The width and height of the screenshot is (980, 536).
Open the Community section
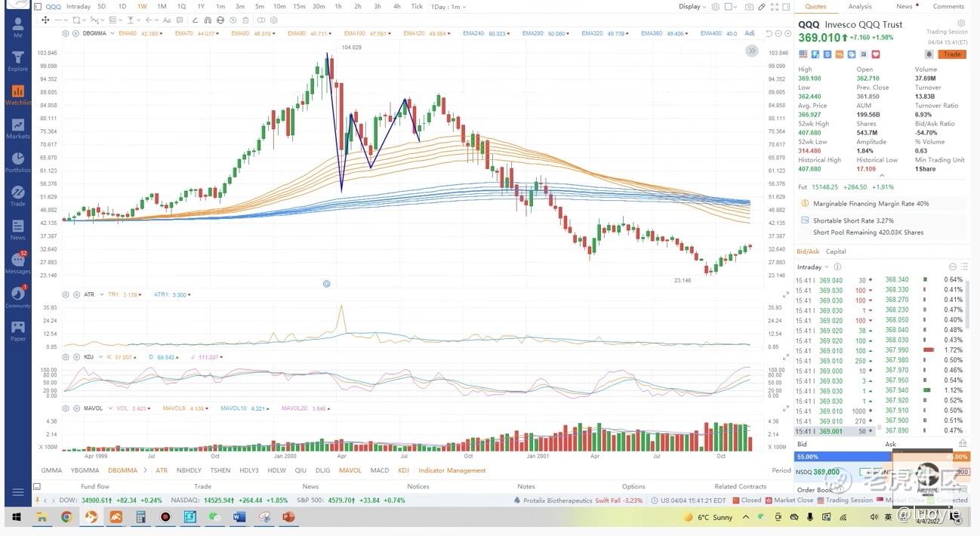[18, 297]
